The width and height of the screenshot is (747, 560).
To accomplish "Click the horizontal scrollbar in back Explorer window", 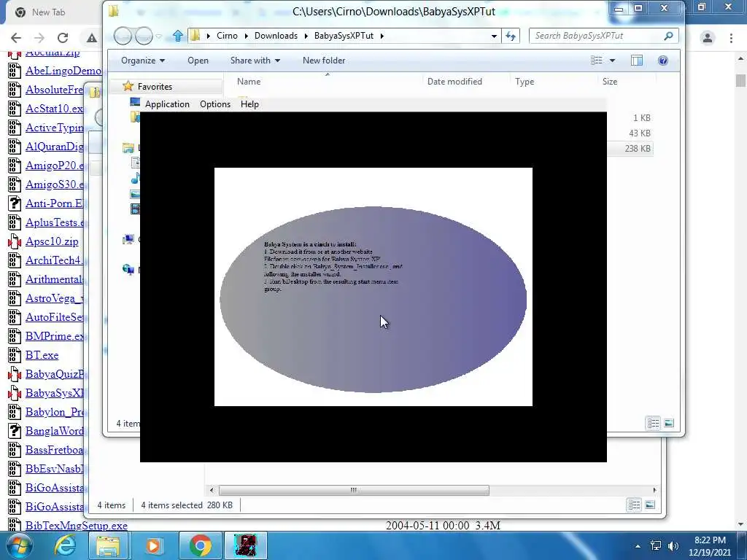I will (354, 490).
